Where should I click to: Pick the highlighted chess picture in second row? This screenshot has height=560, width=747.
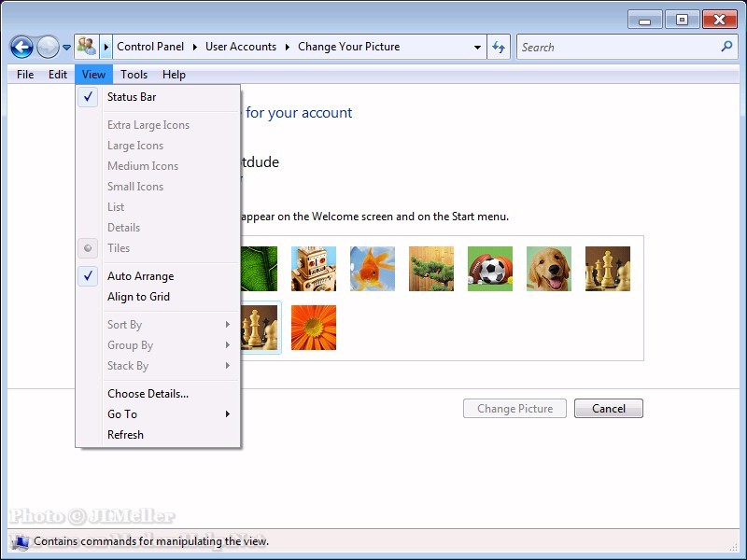[260, 328]
